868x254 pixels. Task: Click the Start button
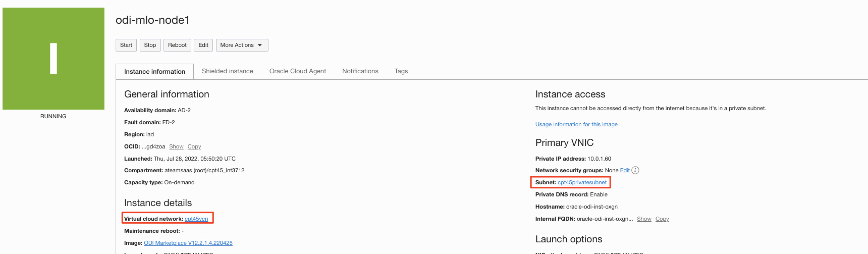pos(126,45)
